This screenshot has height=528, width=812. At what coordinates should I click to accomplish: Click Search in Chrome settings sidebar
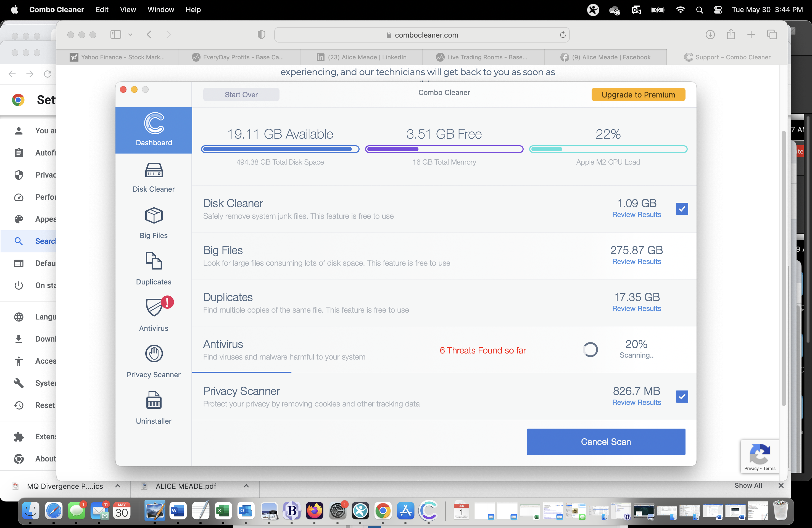click(x=29, y=241)
